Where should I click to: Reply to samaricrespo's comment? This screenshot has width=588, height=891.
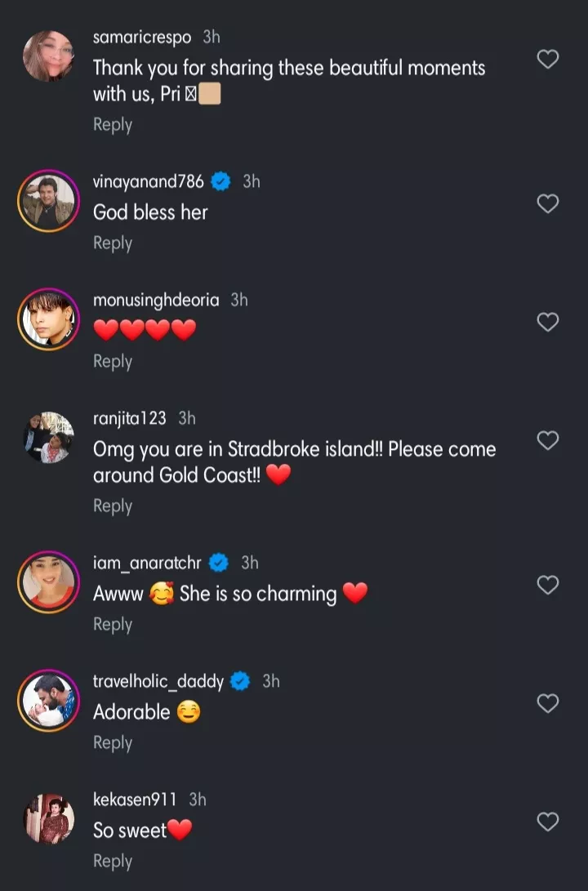[113, 125]
